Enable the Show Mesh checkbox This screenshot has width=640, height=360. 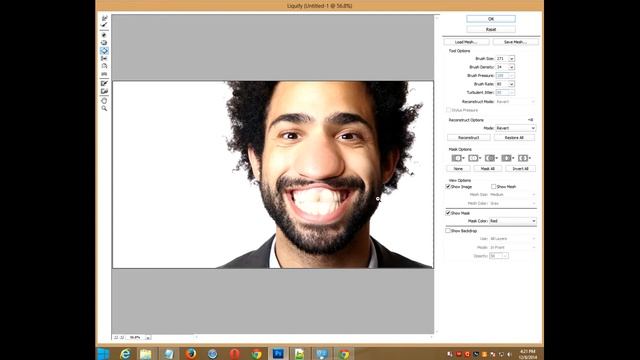(x=493, y=187)
